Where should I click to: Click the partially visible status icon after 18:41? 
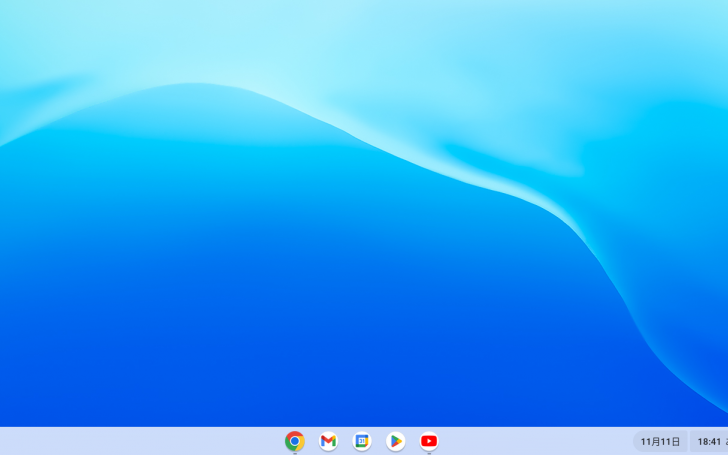[725, 441]
